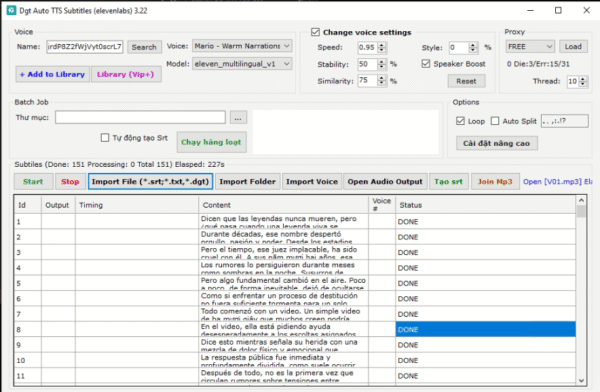This screenshot has height=392, width=600.
Task: Open the Voice selection dropdown
Action: tap(242, 46)
